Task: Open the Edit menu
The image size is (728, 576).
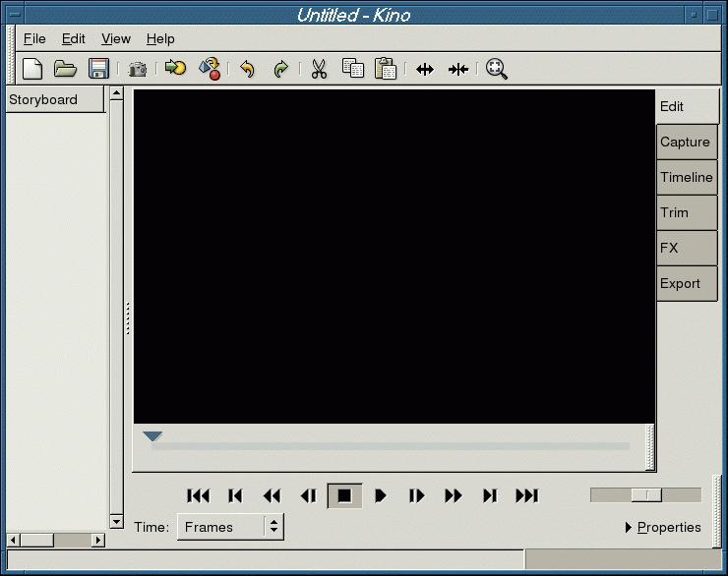Action: [x=74, y=38]
